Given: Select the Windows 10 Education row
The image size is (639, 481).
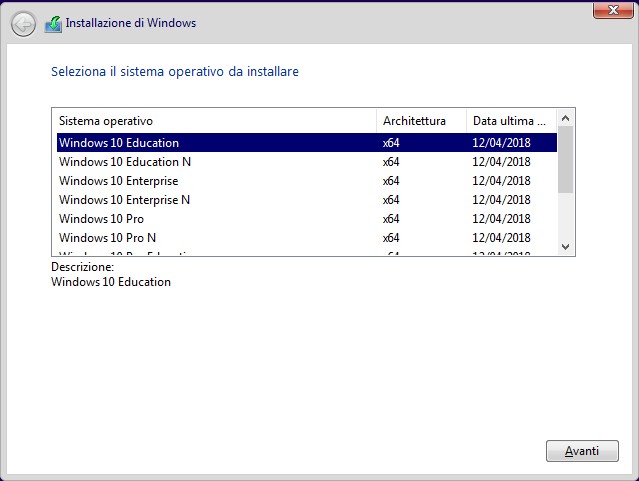Looking at the screenshot, I should click(x=306, y=143).
